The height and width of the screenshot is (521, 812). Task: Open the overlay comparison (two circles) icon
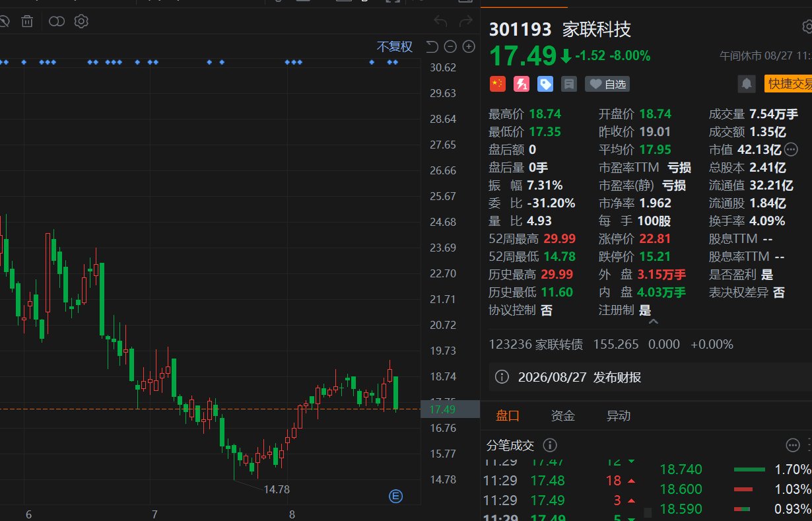(57, 22)
